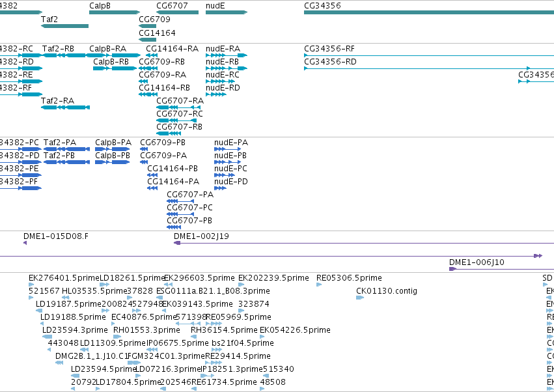Click EST LD19187.5prime
Viewport: 554px width, 392px height.
tap(39, 311)
